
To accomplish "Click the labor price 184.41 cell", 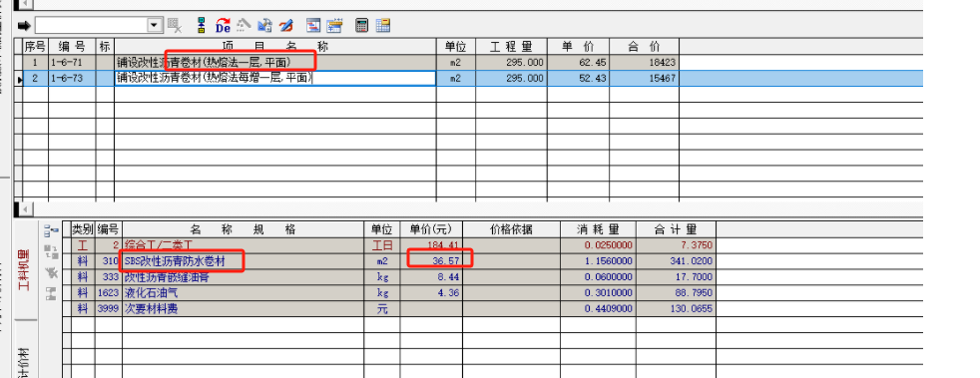I will (432, 244).
